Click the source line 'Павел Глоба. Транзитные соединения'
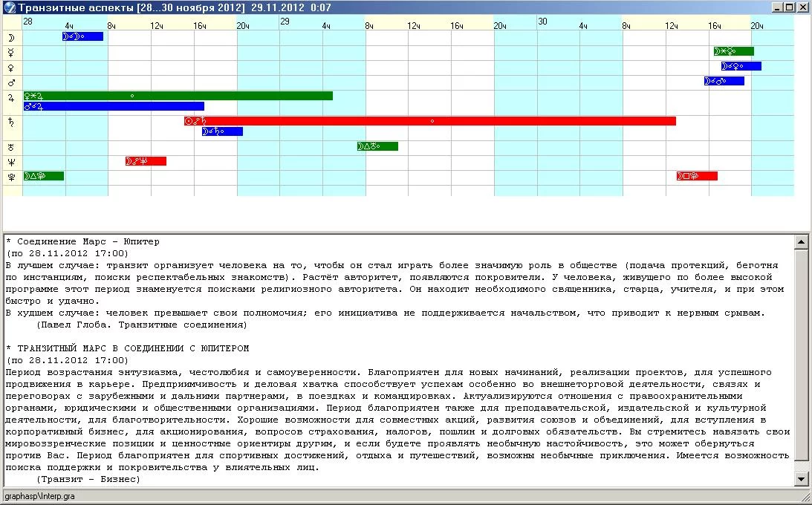The height and width of the screenshot is (505, 812). pos(141,325)
